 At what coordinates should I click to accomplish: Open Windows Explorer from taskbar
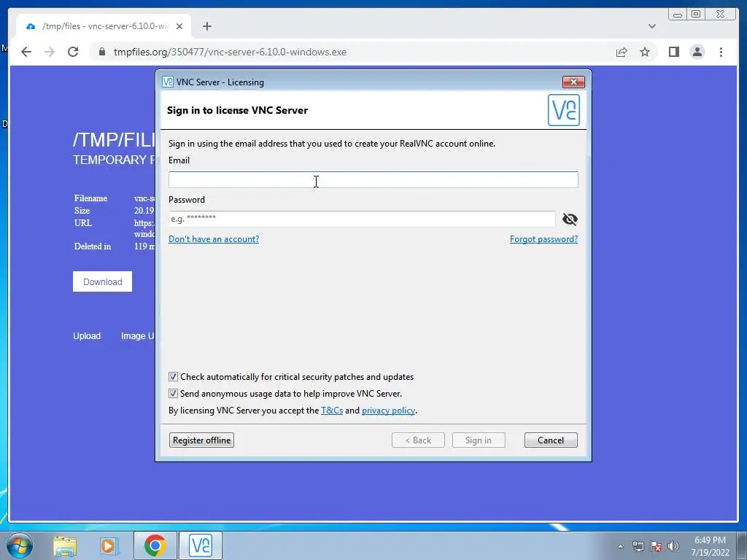point(65,545)
